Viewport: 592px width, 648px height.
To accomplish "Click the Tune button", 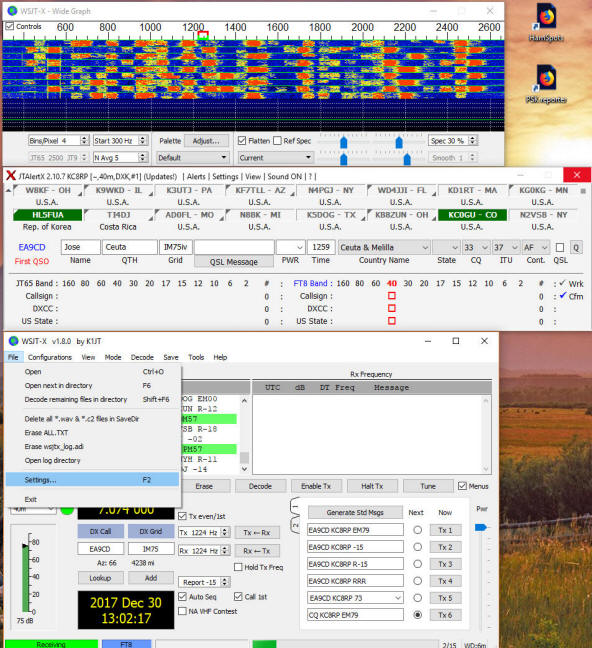I will coord(428,486).
